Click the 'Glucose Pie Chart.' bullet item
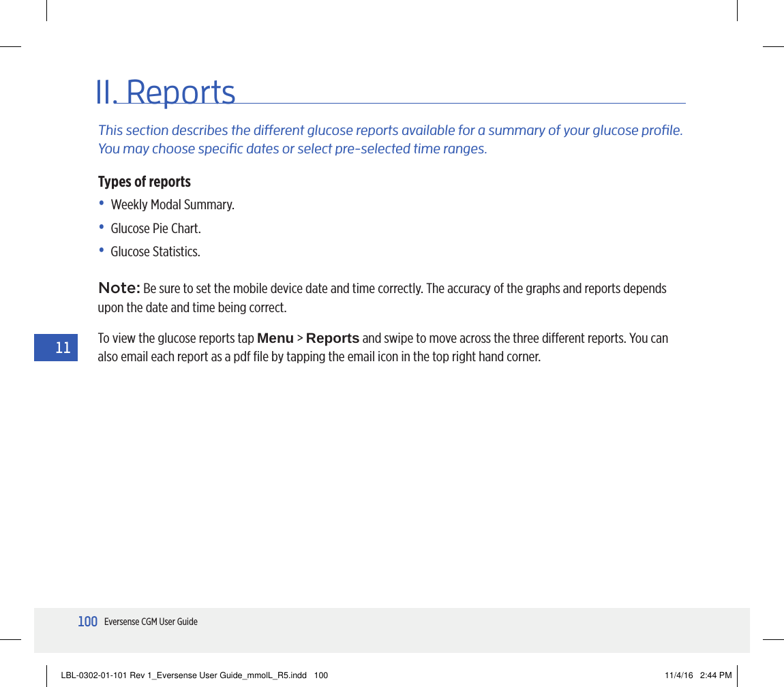This screenshot has width=784, height=687. tap(155, 228)
